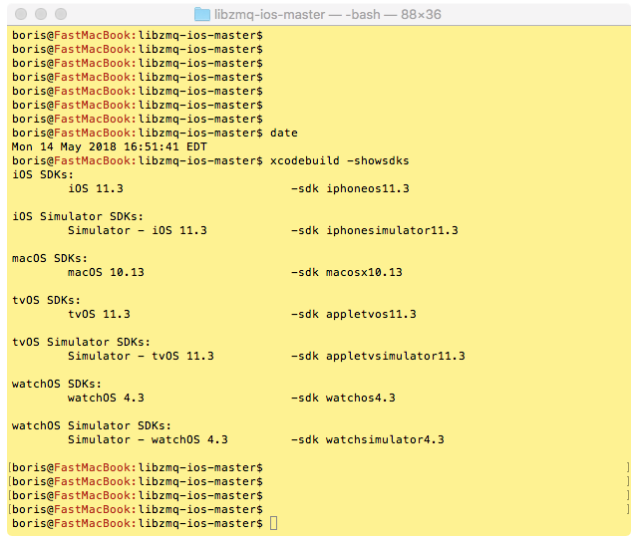
Task: Click the block cursor at the last prompt
Action: 274,523
